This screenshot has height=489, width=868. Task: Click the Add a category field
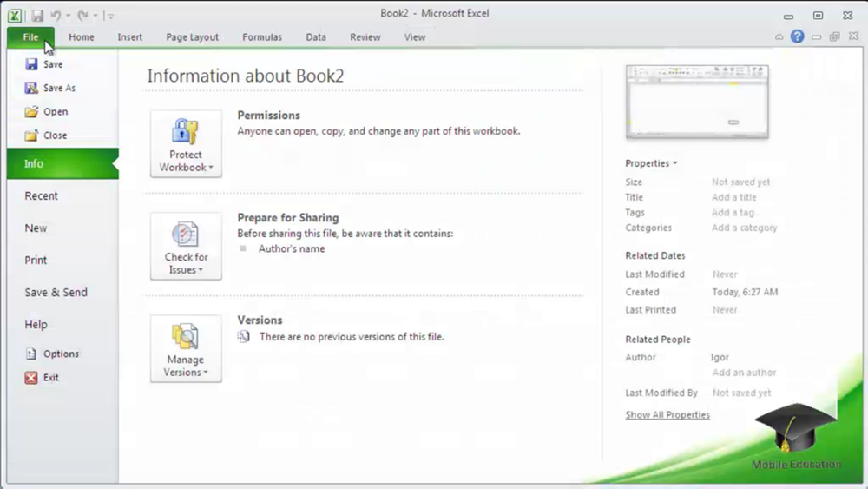click(x=745, y=228)
